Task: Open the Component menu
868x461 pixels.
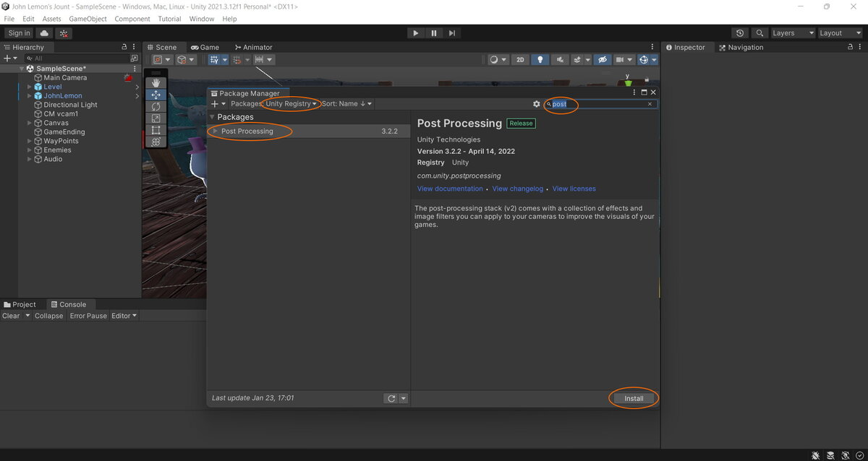Action: pos(132,19)
